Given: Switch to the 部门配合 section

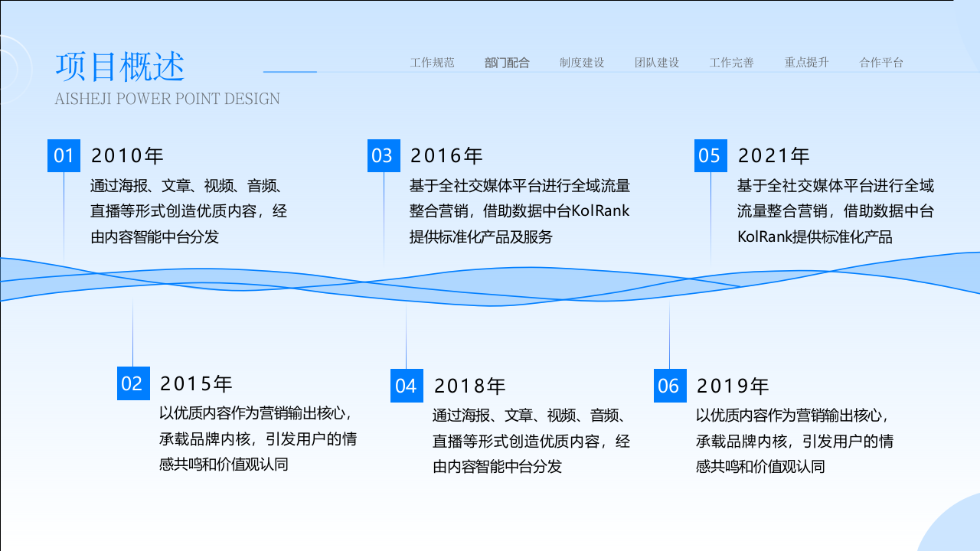Looking at the screenshot, I should coord(507,63).
